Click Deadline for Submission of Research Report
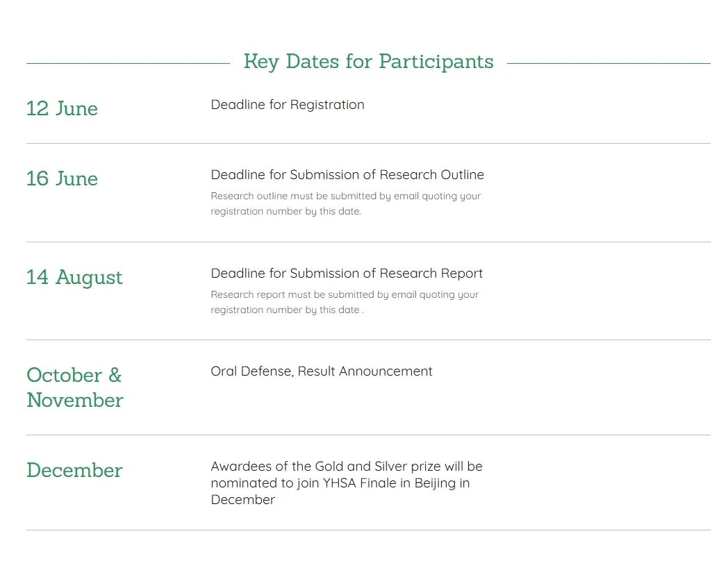 click(347, 274)
